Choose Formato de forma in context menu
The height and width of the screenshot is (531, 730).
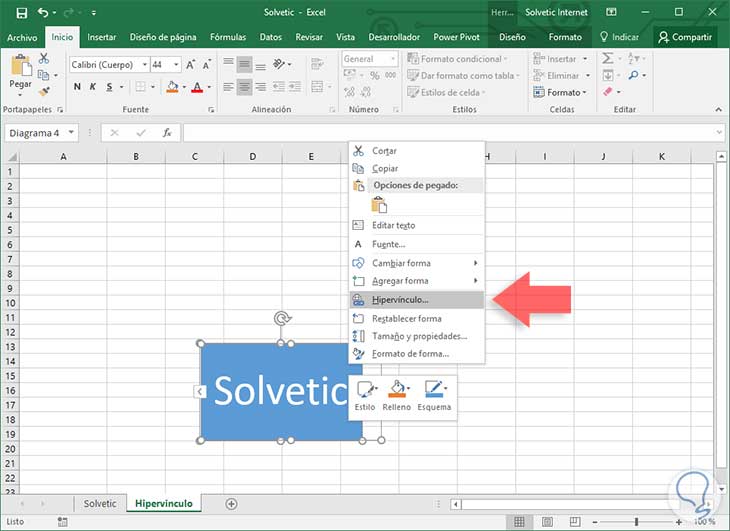pyautogui.click(x=417, y=354)
